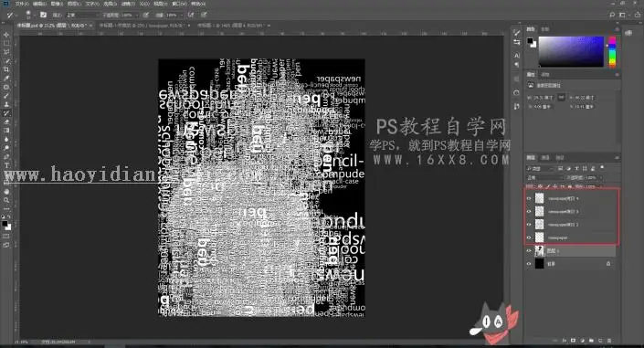Toggle Quick Mask mode in toolbar
The width and height of the screenshot is (644, 348).
coord(6,237)
